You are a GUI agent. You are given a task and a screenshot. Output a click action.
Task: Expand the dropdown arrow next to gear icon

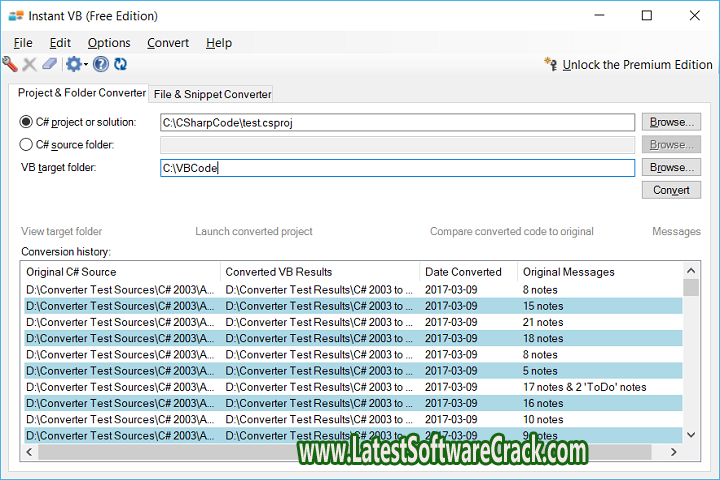(86, 65)
